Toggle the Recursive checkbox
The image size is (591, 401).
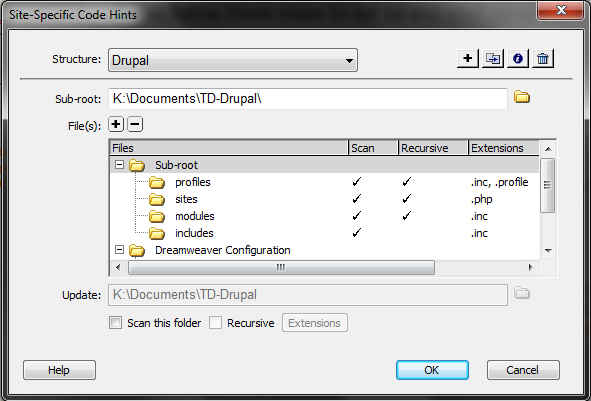(x=215, y=323)
